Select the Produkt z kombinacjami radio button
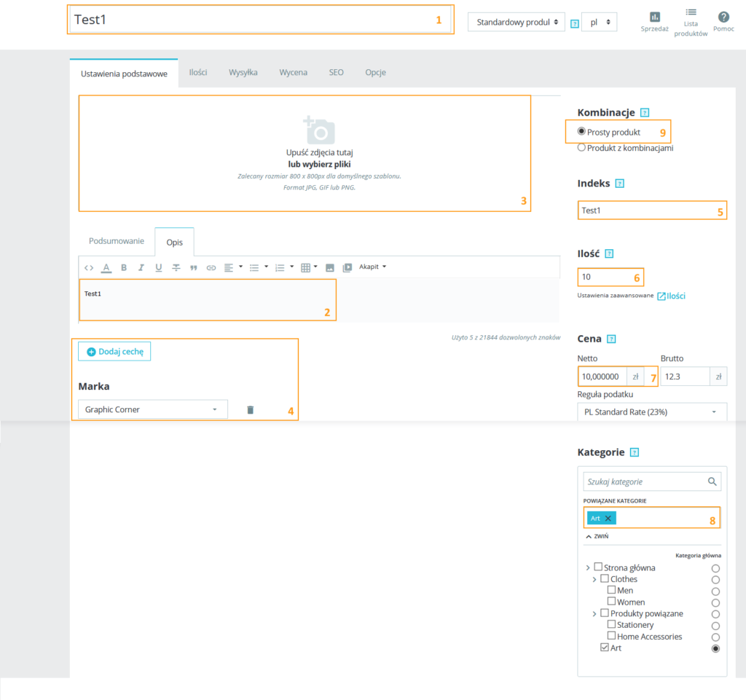Screen dimensions: 746x700 click(581, 147)
